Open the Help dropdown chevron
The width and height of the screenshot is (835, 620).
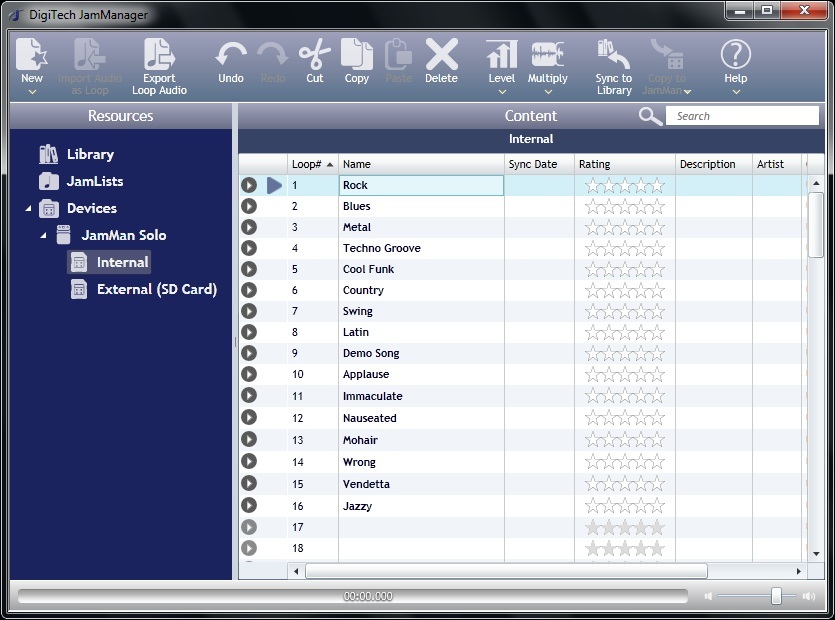(736, 92)
